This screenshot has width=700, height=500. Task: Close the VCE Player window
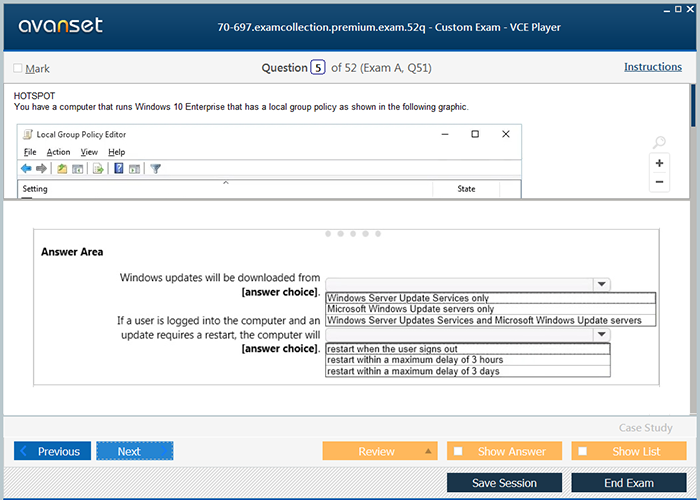coord(690,9)
